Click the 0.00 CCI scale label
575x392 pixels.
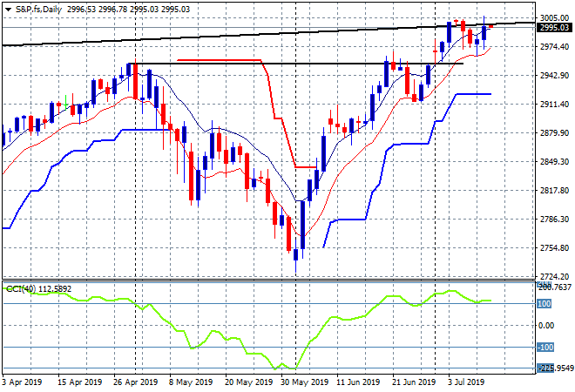point(546,326)
